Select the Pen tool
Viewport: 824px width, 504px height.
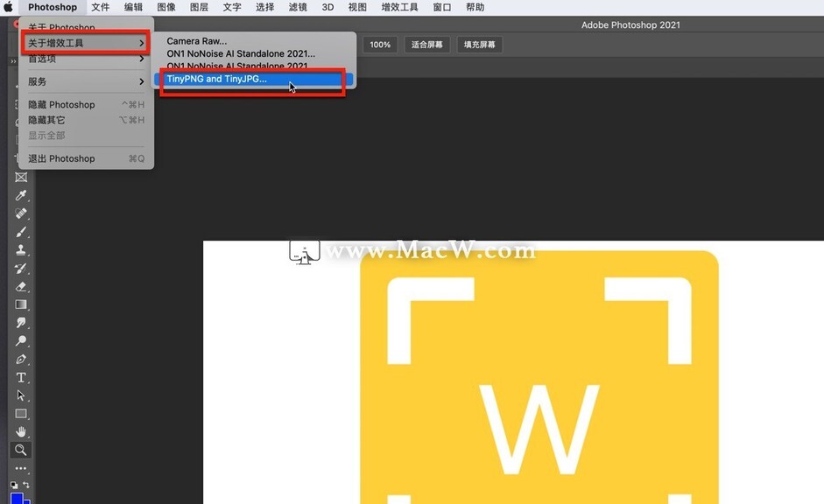[21, 359]
